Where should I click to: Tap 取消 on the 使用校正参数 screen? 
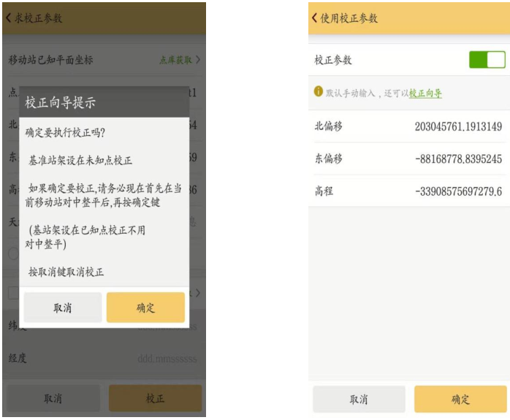pos(358,400)
